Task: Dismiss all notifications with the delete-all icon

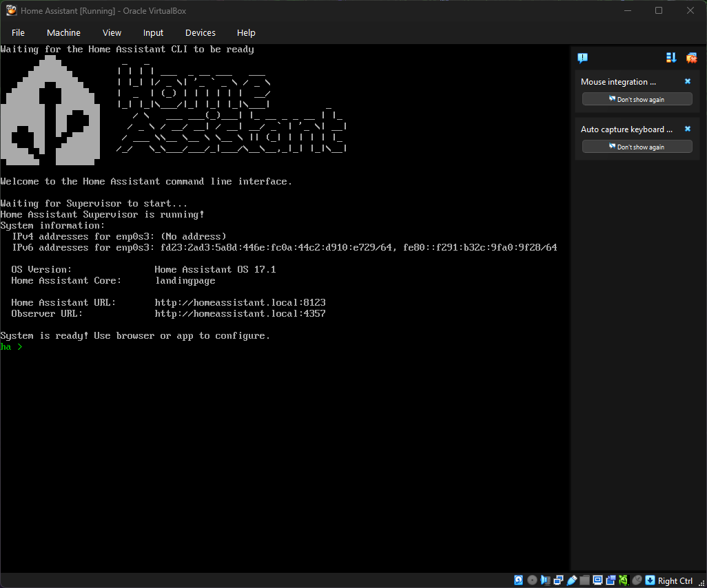Action: (x=691, y=58)
